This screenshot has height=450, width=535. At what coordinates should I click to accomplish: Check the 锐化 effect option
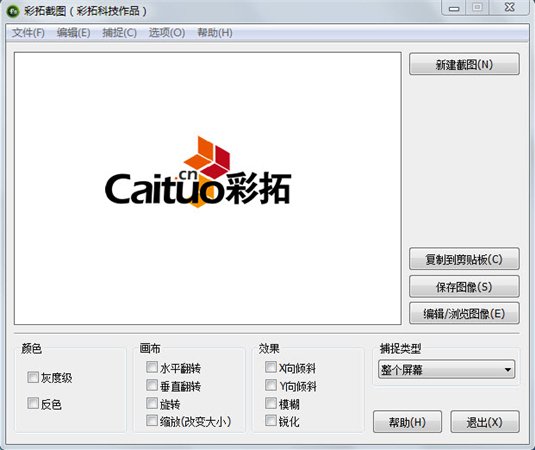[x=271, y=421]
